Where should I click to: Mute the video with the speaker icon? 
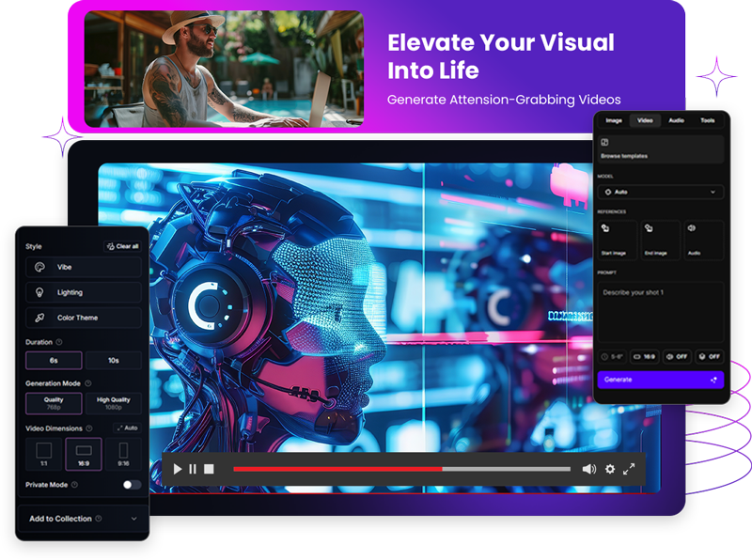tap(588, 469)
